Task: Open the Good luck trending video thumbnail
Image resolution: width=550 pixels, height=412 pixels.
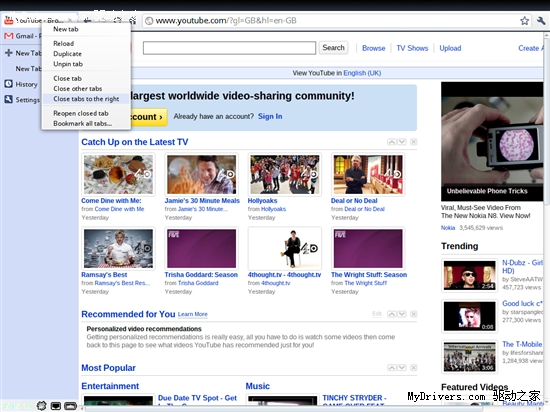Action: 469,316
